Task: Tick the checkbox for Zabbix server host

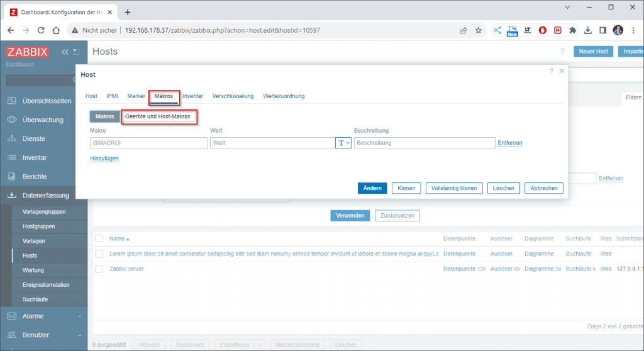Action: point(99,269)
